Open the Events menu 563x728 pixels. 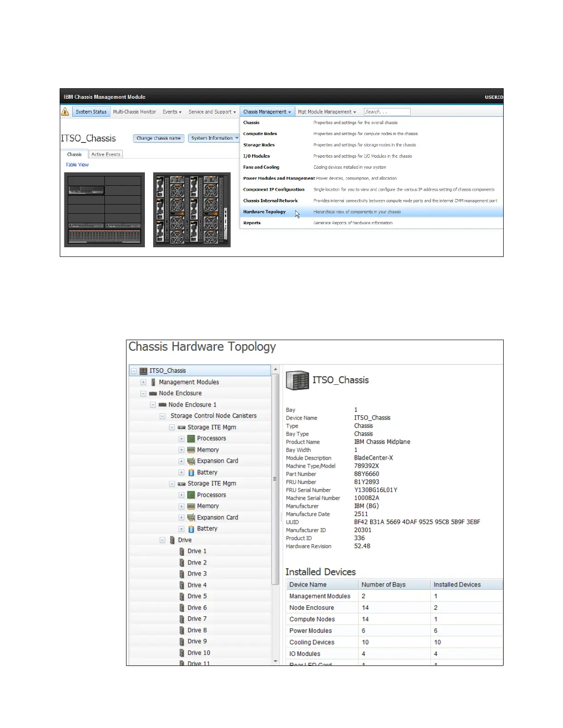[x=172, y=112]
